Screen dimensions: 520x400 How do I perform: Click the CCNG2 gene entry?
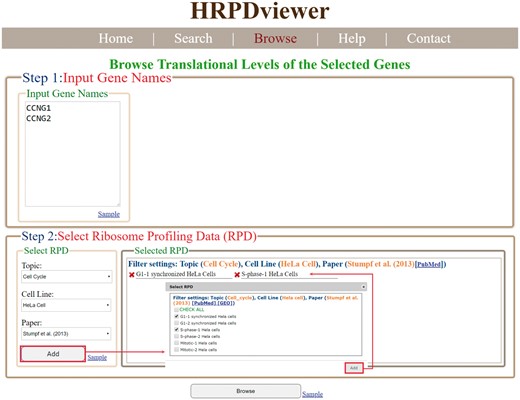[38, 119]
